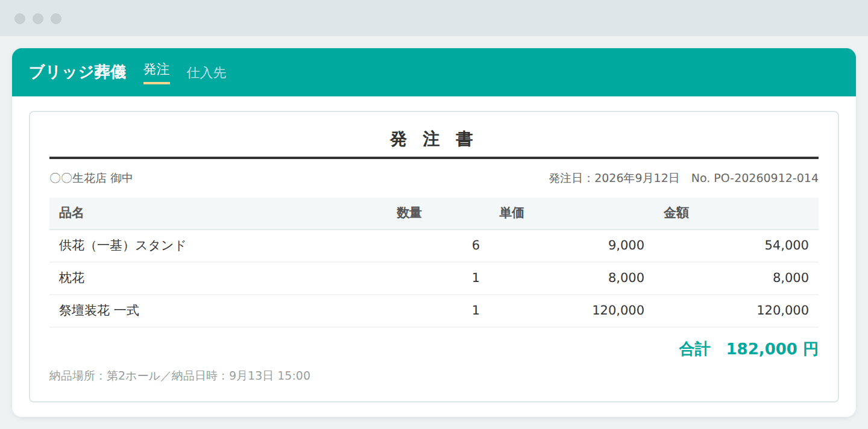Image resolution: width=868 pixels, height=429 pixels.
Task: Click the first window control dot
Action: coord(20,19)
